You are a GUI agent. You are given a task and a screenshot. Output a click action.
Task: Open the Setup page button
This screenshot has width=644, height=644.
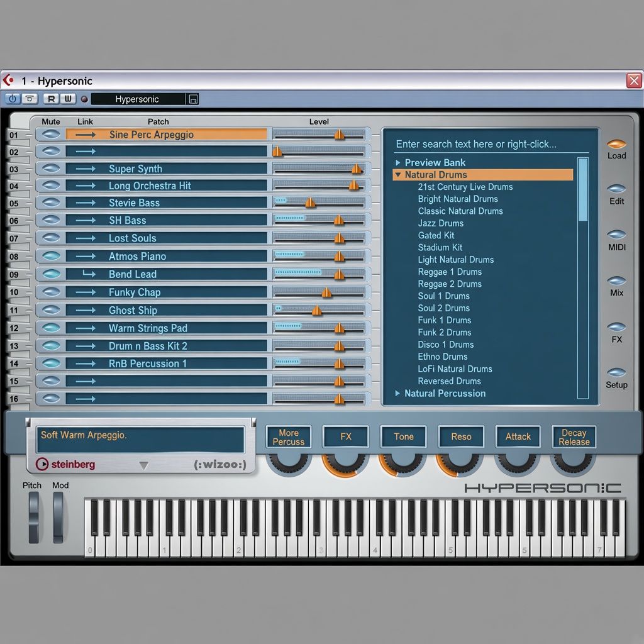point(616,372)
